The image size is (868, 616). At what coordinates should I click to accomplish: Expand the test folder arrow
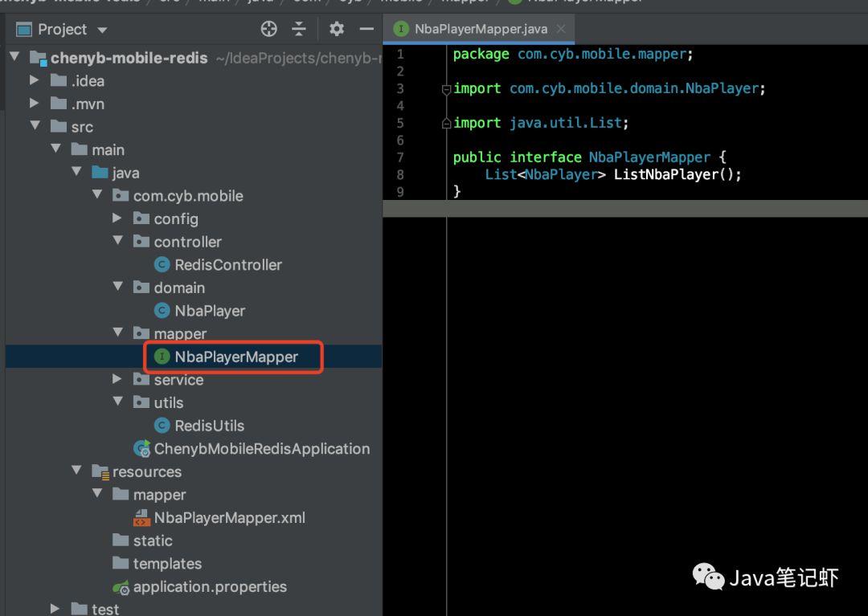(x=55, y=609)
